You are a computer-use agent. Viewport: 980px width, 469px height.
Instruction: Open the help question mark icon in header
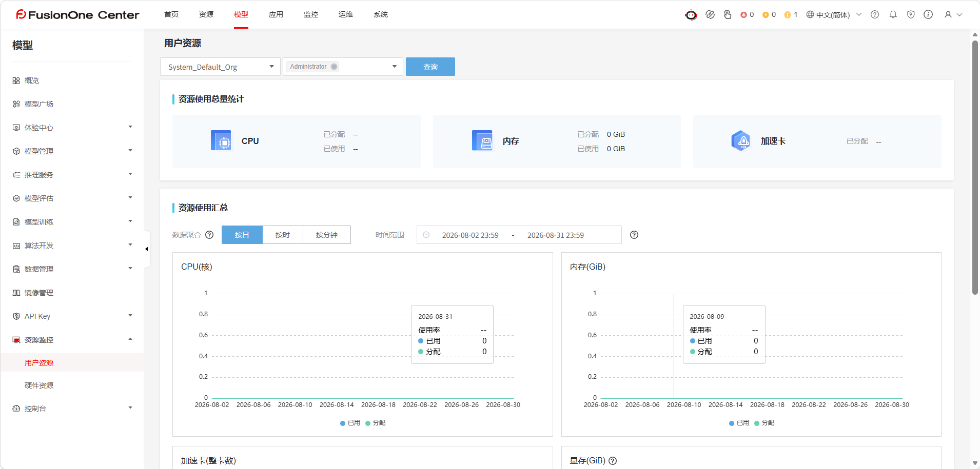click(x=875, y=14)
